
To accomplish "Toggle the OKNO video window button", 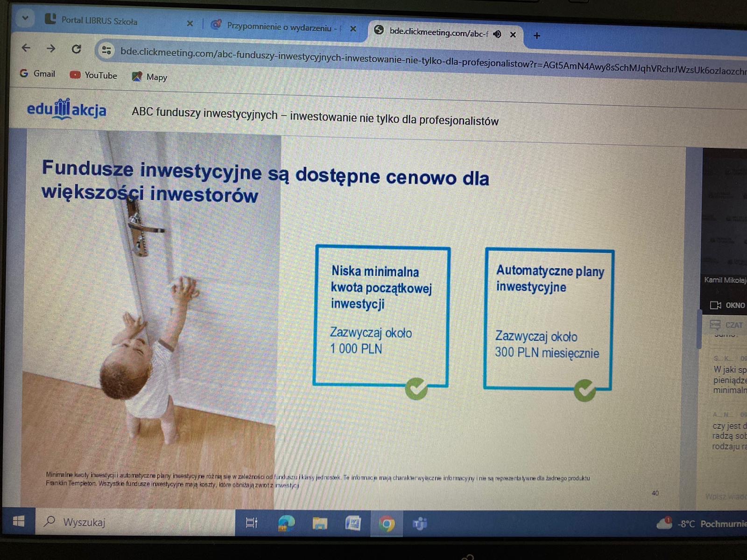I will click(x=727, y=305).
